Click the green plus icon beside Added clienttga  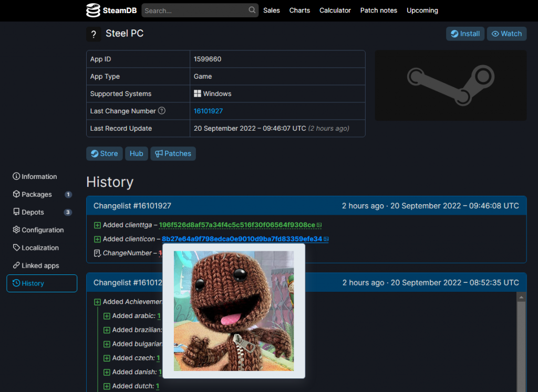[97, 225]
